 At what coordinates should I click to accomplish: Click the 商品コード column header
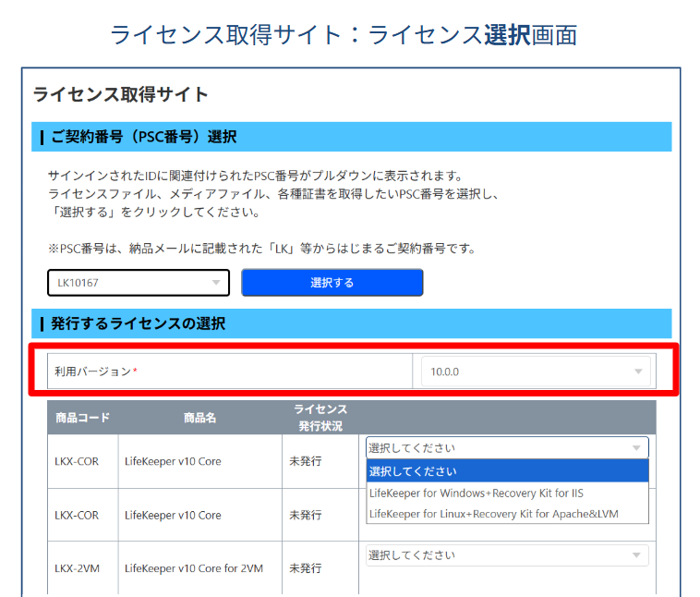tap(82, 418)
